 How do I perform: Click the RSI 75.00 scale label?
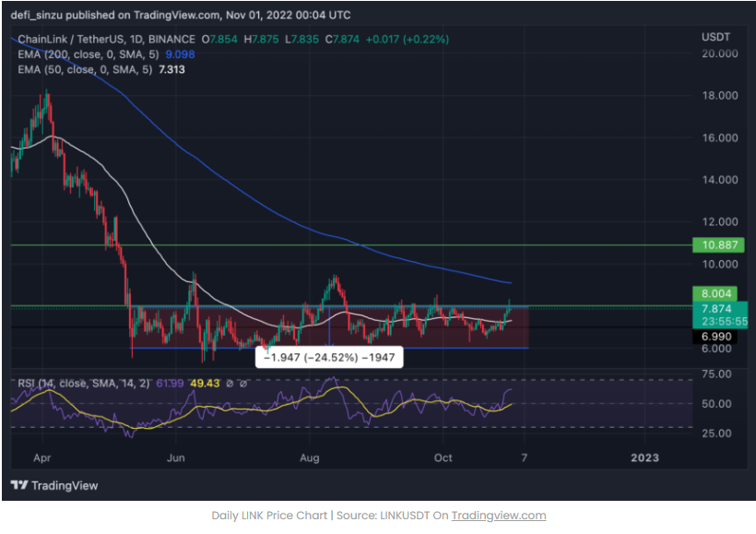click(x=716, y=374)
